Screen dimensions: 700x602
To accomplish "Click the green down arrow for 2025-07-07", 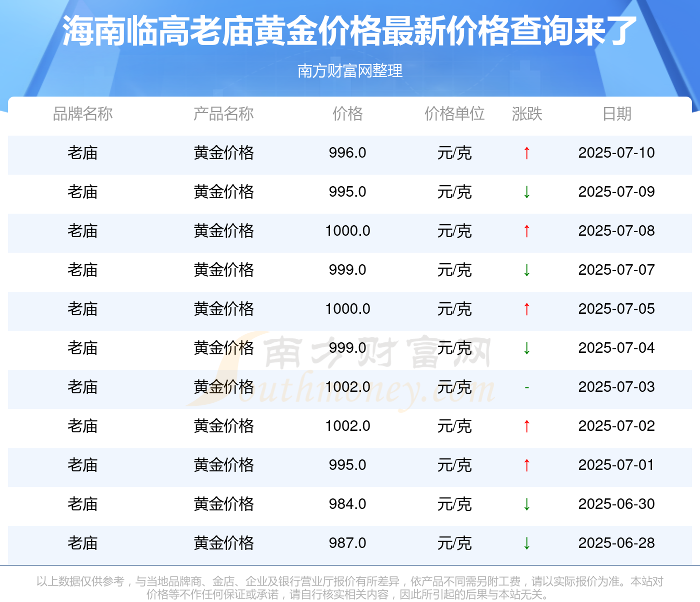I will tap(526, 270).
